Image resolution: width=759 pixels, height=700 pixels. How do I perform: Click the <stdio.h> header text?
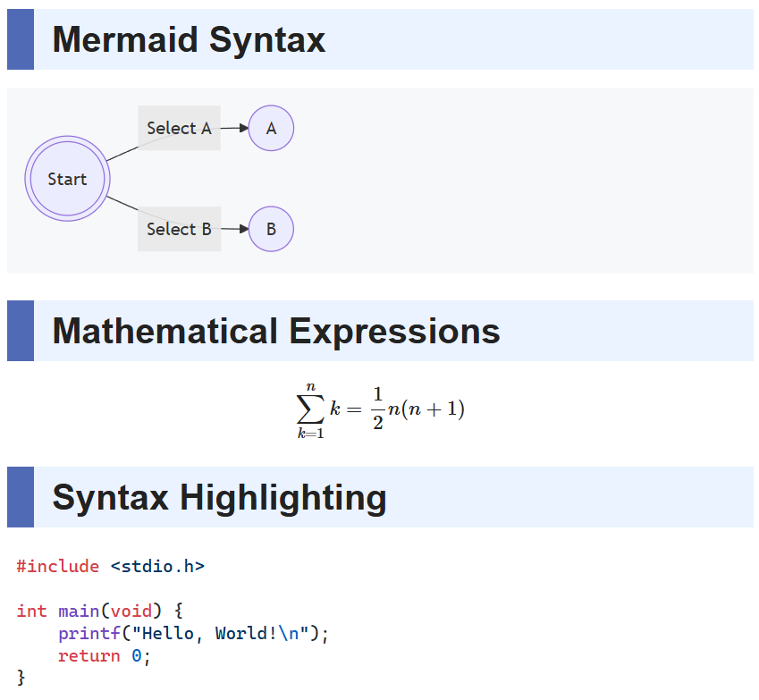click(x=157, y=566)
